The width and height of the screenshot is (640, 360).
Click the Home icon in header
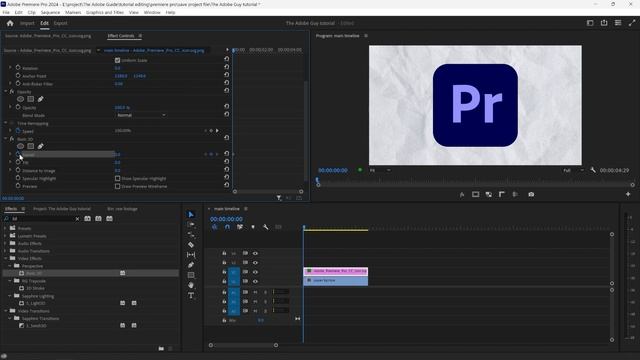click(10, 23)
